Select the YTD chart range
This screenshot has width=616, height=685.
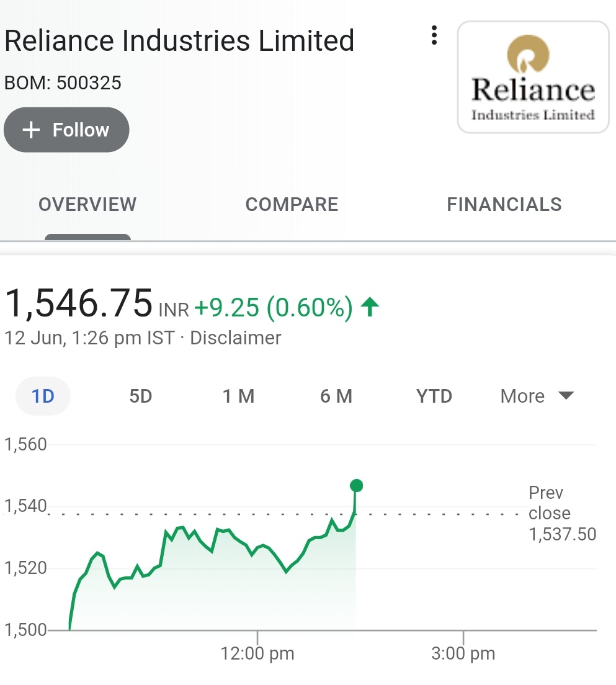tap(434, 396)
